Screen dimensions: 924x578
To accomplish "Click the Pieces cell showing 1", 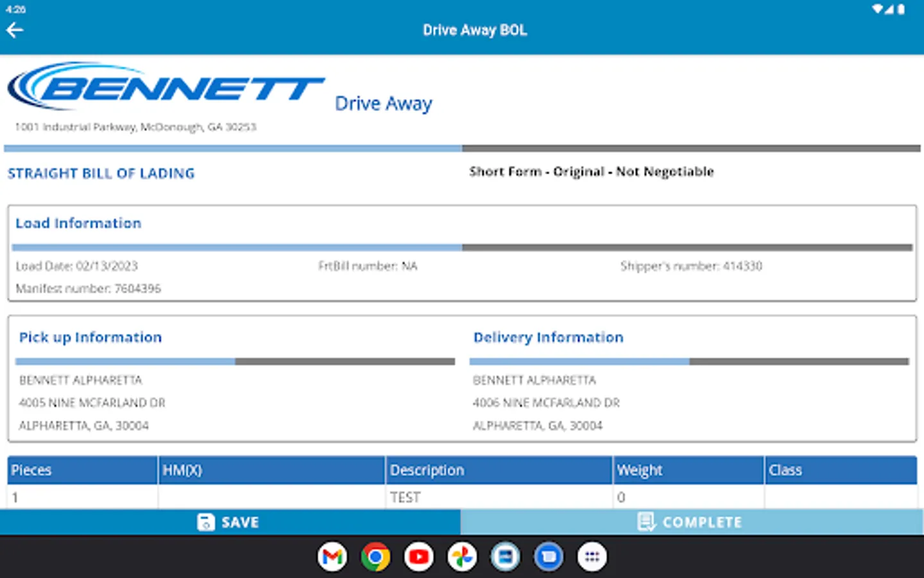I will point(83,497).
